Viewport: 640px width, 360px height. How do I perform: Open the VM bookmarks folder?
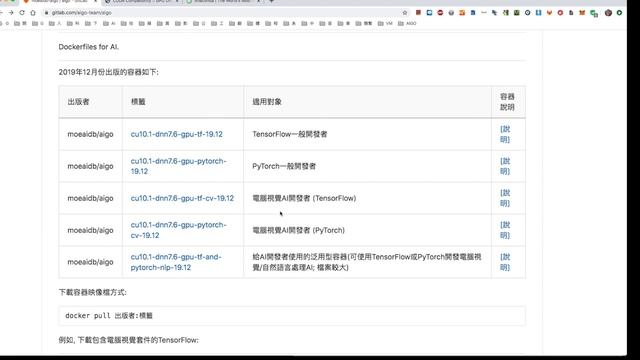tap(385, 23)
